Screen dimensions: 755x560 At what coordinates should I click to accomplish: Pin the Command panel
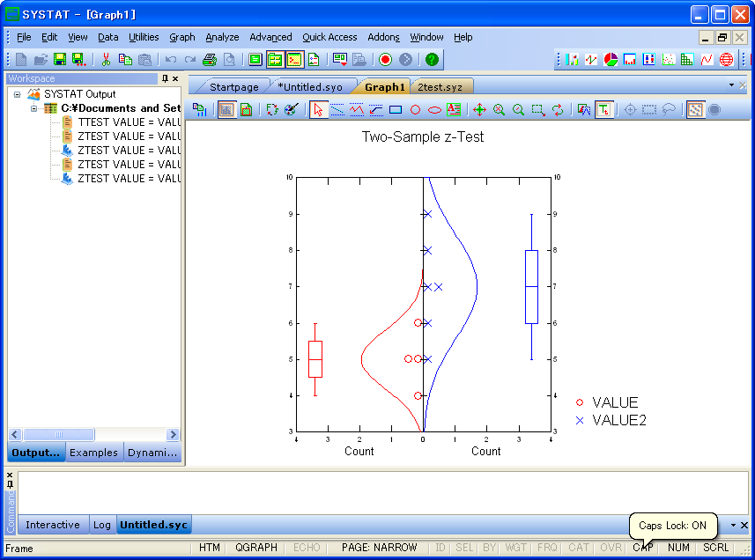click(x=10, y=484)
